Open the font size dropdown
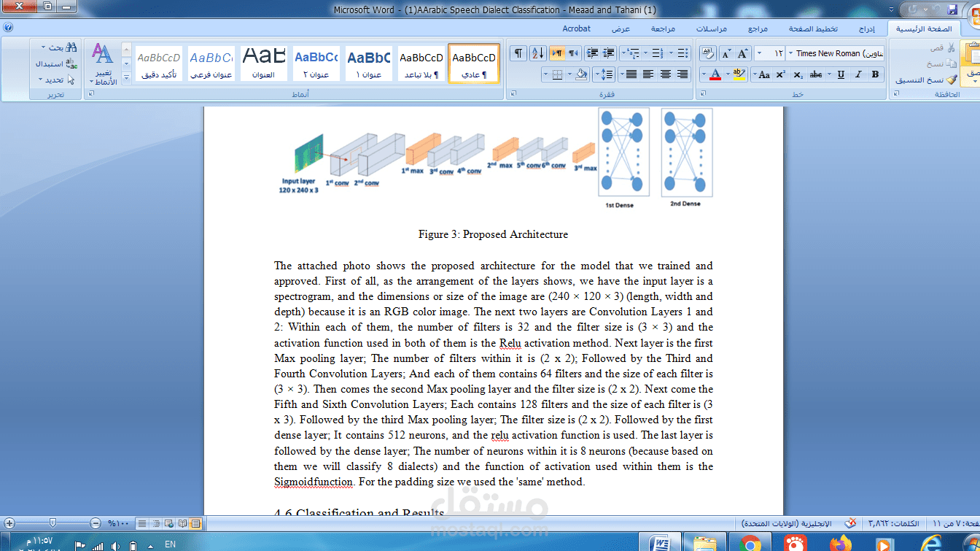 click(x=759, y=53)
